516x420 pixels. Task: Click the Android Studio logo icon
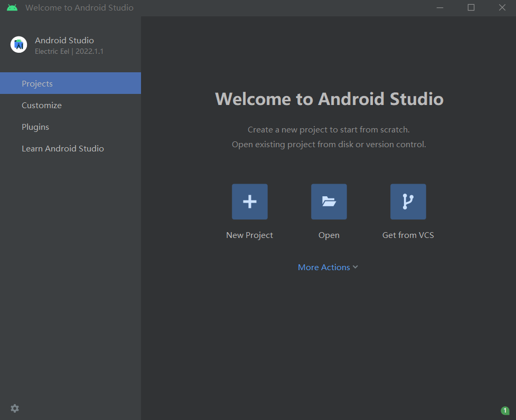[x=19, y=45]
